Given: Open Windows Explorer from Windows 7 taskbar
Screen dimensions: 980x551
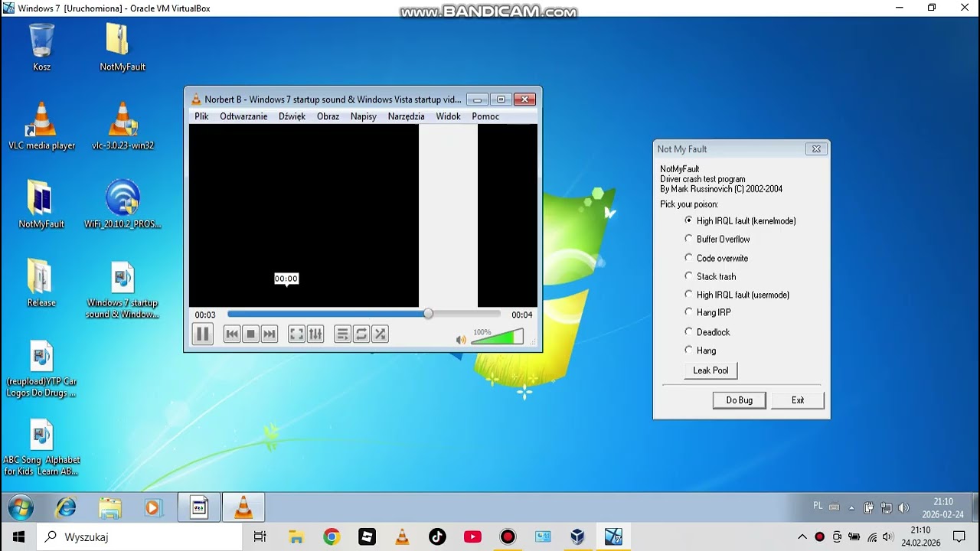Looking at the screenshot, I should (110, 507).
